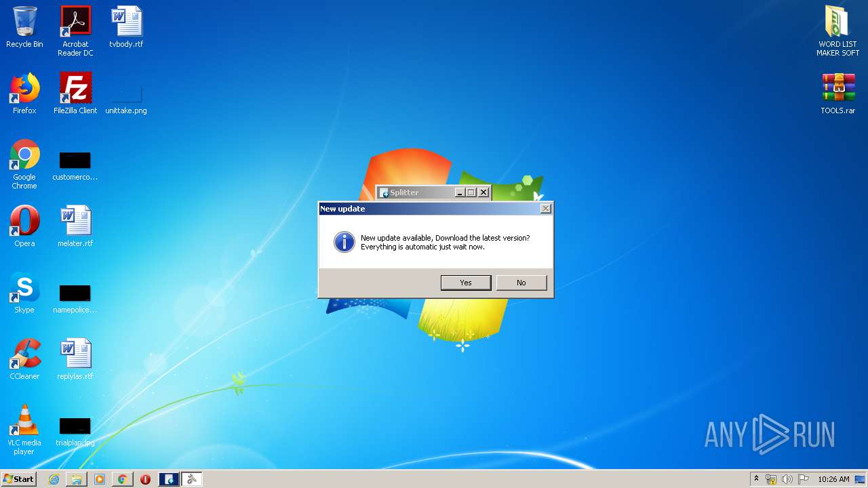Viewport: 868px width, 488px height.
Task: Close the Splitter window
Action: tap(484, 192)
